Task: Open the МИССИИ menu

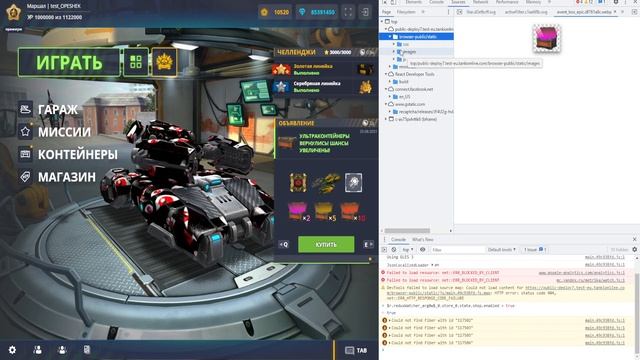Action: pos(64,132)
